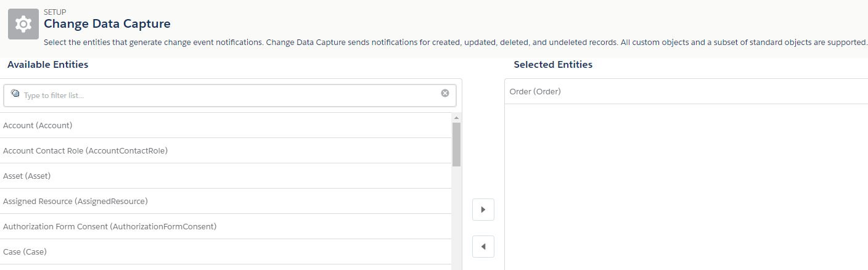The width and height of the screenshot is (868, 270).
Task: Click the filter search magnifier icon
Action: [15, 94]
